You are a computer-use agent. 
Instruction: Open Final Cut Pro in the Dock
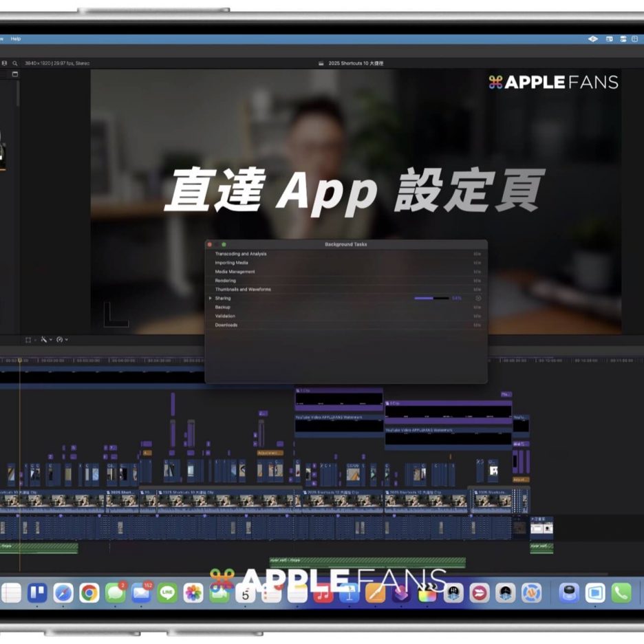tap(427, 592)
